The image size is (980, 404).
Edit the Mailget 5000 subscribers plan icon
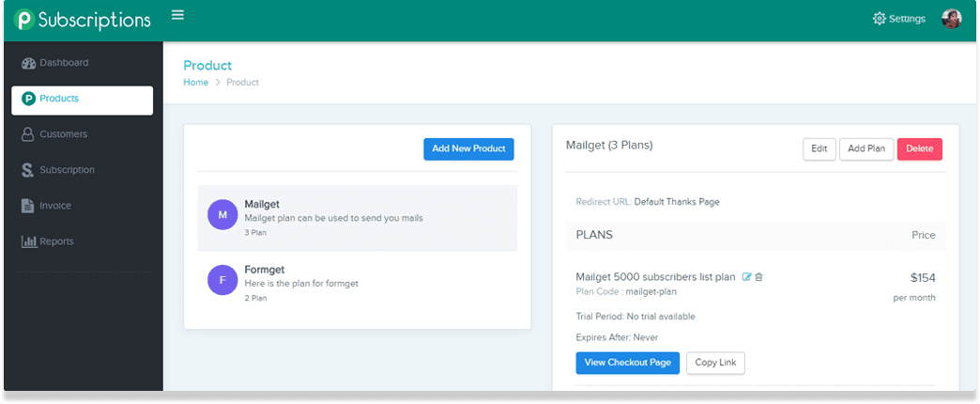coord(747,276)
